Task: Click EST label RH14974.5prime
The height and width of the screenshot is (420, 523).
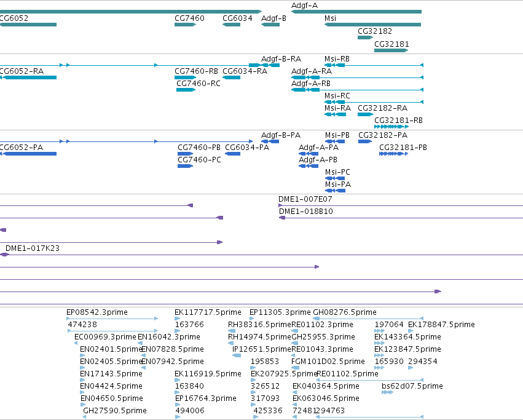Action: pyautogui.click(x=259, y=337)
